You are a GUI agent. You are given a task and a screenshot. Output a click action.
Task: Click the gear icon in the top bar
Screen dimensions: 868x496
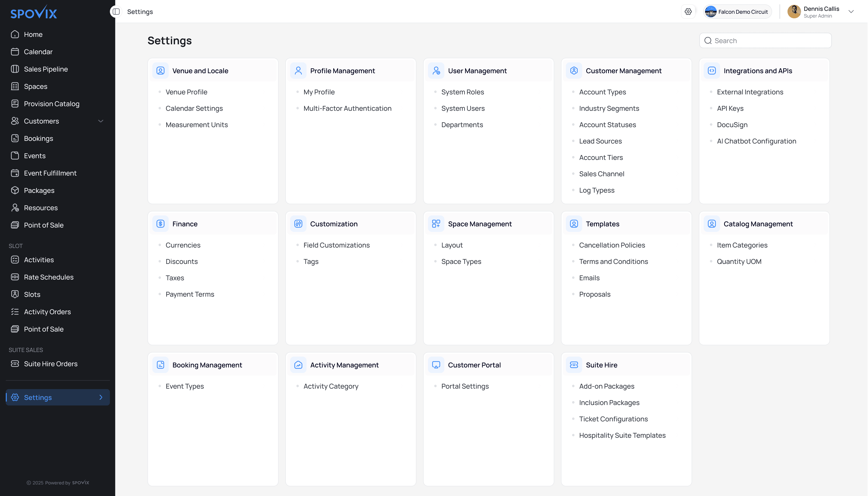click(688, 11)
